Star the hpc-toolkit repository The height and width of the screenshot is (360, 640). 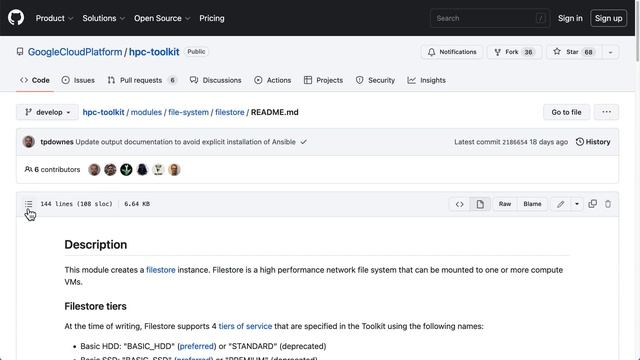click(x=573, y=52)
